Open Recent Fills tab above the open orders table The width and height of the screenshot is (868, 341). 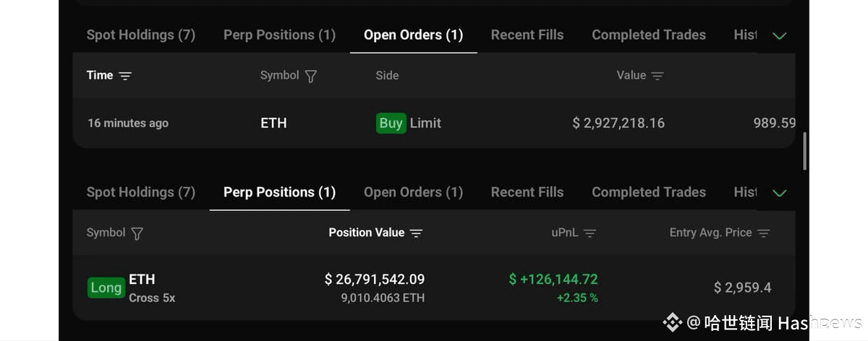(x=527, y=35)
